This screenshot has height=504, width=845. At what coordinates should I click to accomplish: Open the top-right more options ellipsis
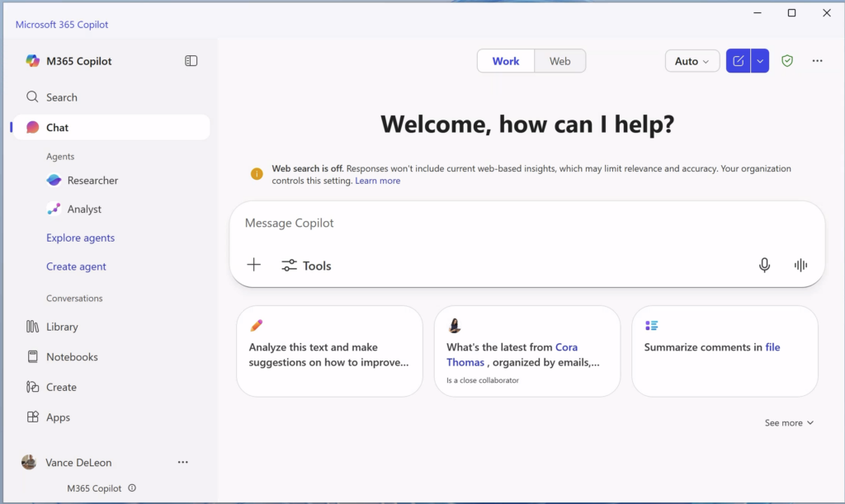(817, 61)
